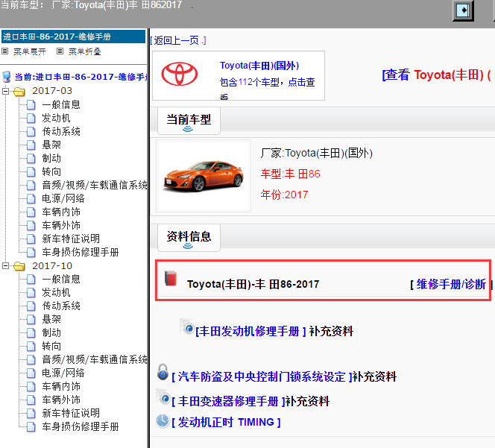Open the 查看 Toyota(丰田) link on right
This screenshot has height=448, width=495.
(x=438, y=75)
